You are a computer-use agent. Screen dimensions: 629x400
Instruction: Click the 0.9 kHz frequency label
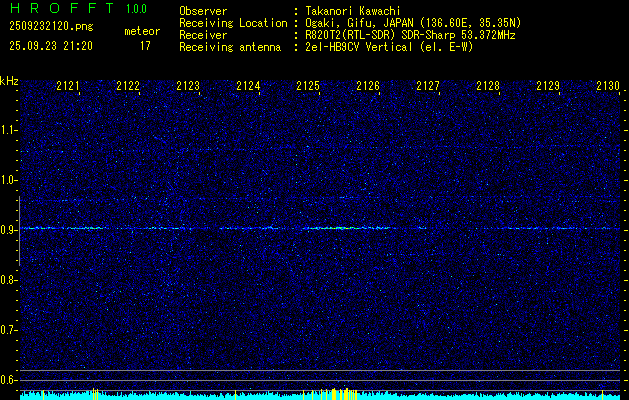click(8, 230)
